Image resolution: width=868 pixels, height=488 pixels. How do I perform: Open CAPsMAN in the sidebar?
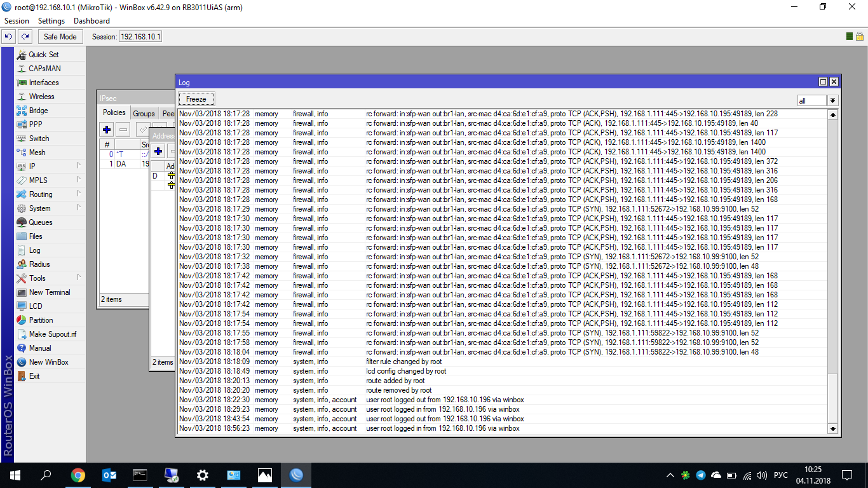[x=50, y=69]
